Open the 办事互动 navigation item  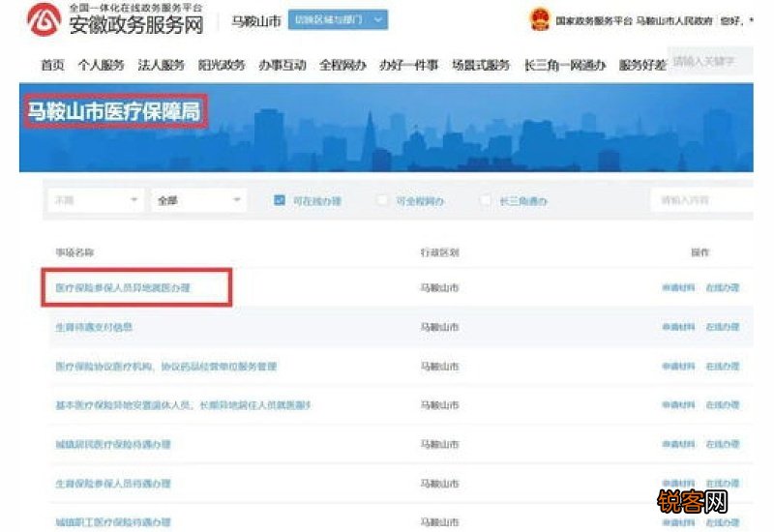point(283,65)
